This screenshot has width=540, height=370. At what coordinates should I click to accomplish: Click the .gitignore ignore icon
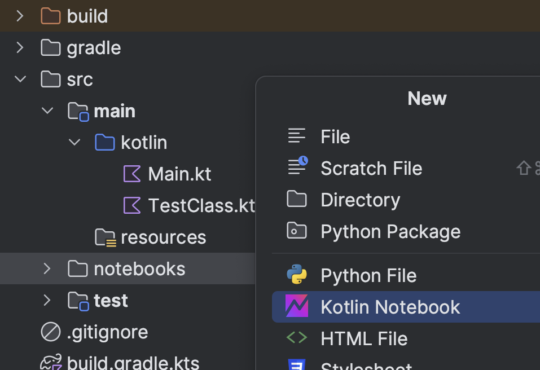51,332
